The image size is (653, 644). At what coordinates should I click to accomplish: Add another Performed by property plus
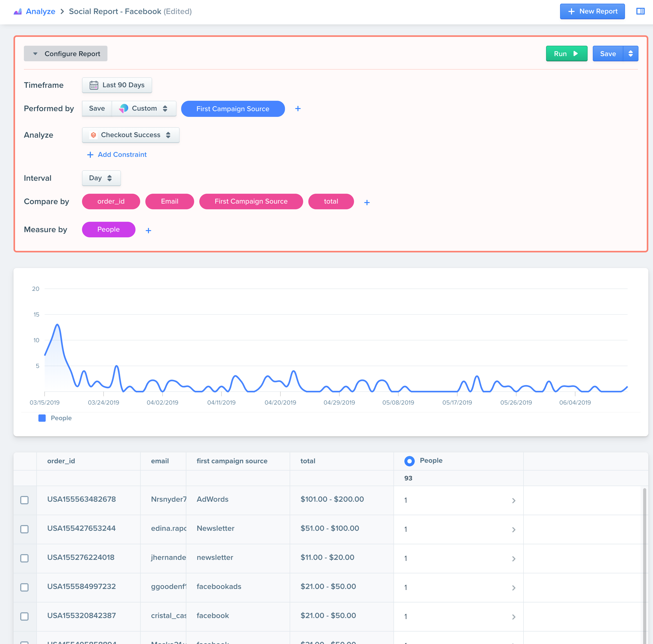298,109
